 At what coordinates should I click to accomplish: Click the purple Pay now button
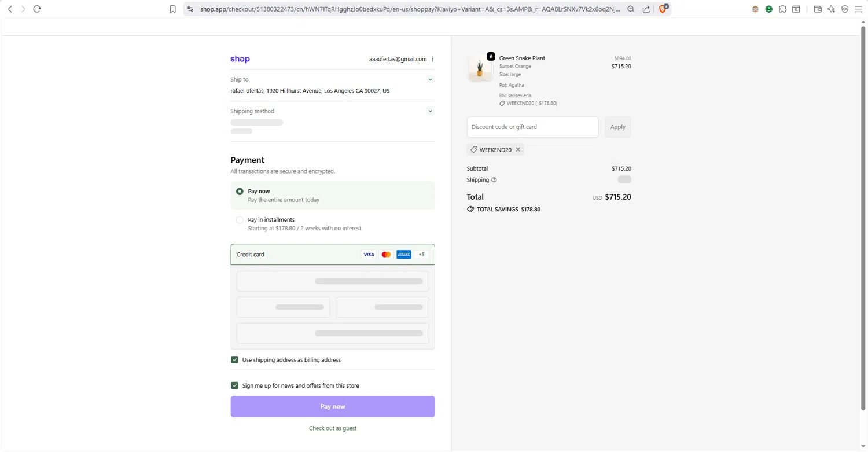tap(333, 406)
